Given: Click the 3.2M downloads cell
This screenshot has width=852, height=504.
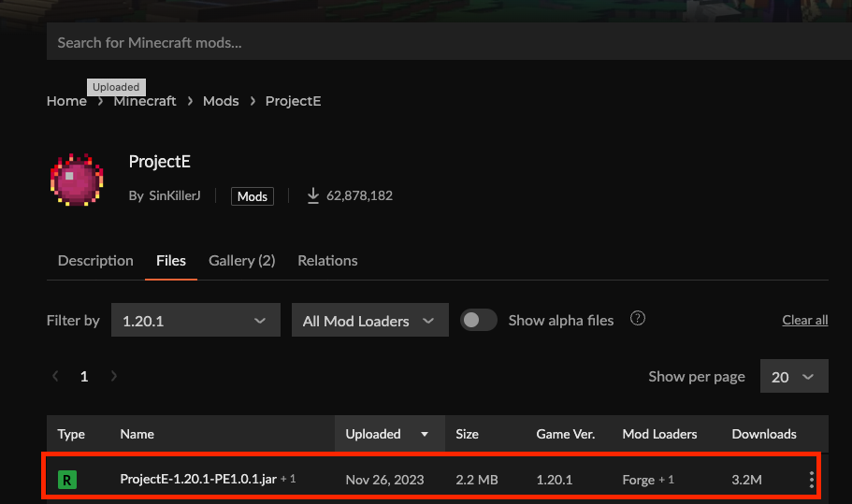Looking at the screenshot, I should coord(746,480).
